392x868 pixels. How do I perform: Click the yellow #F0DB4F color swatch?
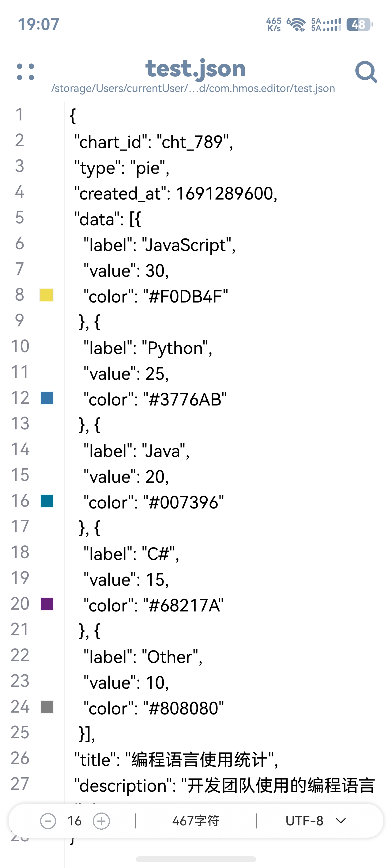(x=47, y=295)
